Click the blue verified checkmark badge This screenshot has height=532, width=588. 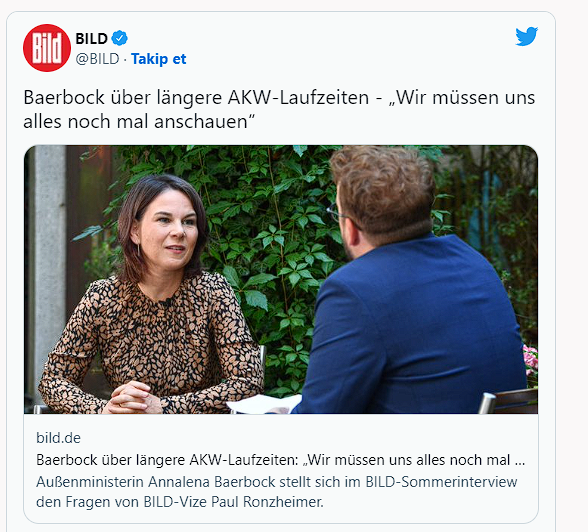click(120, 38)
